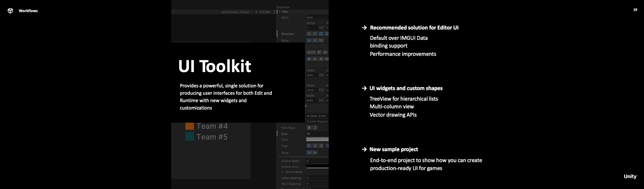This screenshot has height=189, width=644.
Task: Choose the wrap icon in Flex Wrap row
Action: pyautogui.click(x=315, y=40)
